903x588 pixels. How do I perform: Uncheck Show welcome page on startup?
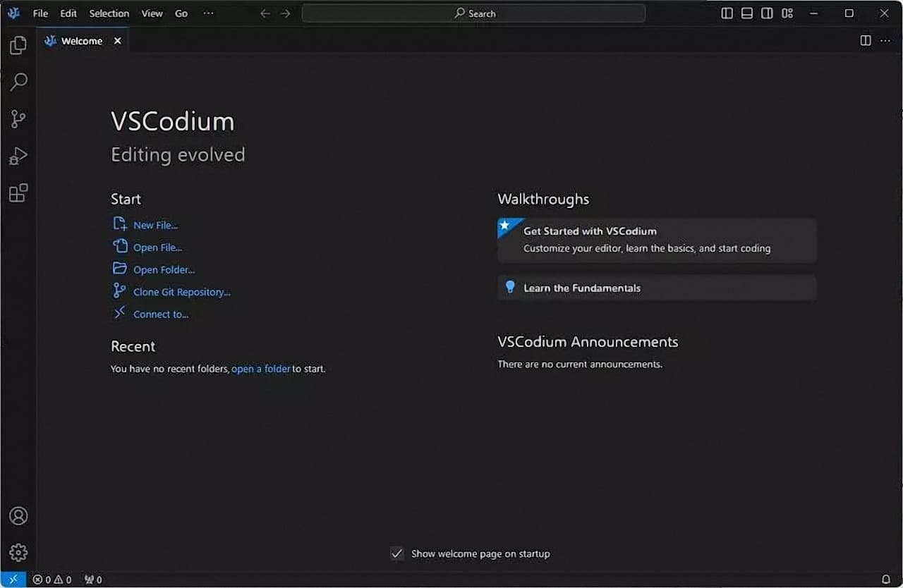click(397, 553)
